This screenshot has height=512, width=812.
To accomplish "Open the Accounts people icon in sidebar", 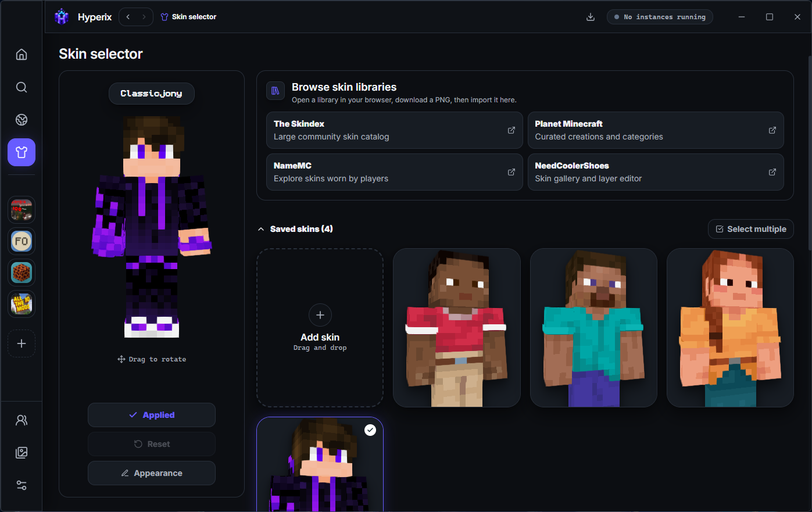I will 22,420.
